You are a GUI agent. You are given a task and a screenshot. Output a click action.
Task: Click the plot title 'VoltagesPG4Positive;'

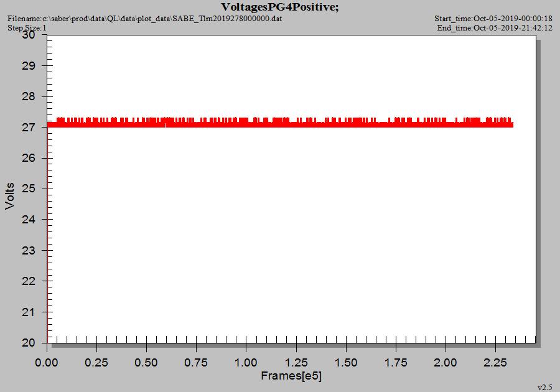pos(279,7)
